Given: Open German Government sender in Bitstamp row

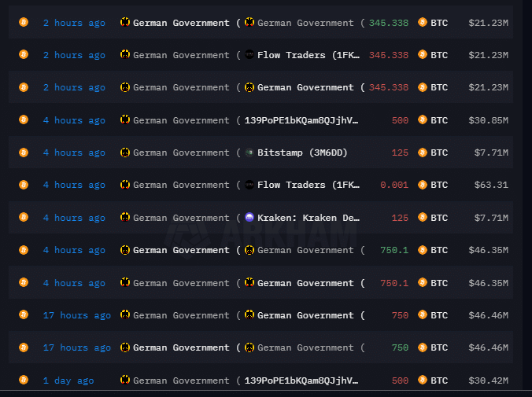Looking at the screenshot, I should [x=187, y=153].
